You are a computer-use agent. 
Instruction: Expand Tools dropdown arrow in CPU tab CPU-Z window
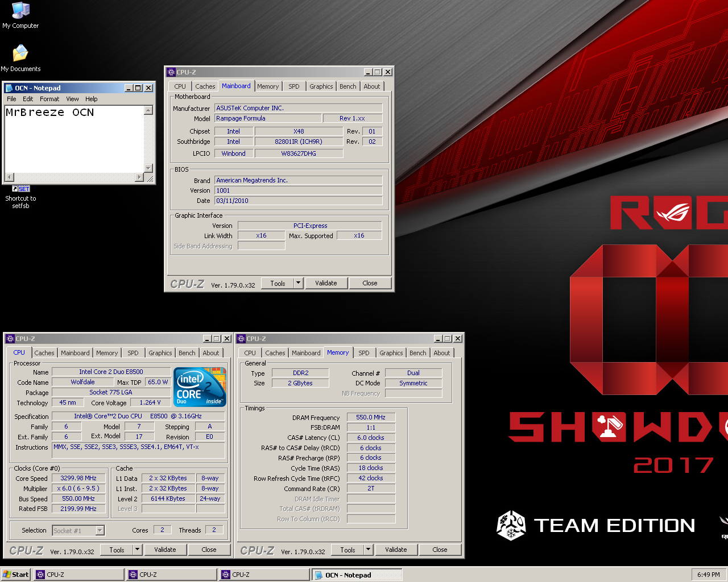[138, 550]
